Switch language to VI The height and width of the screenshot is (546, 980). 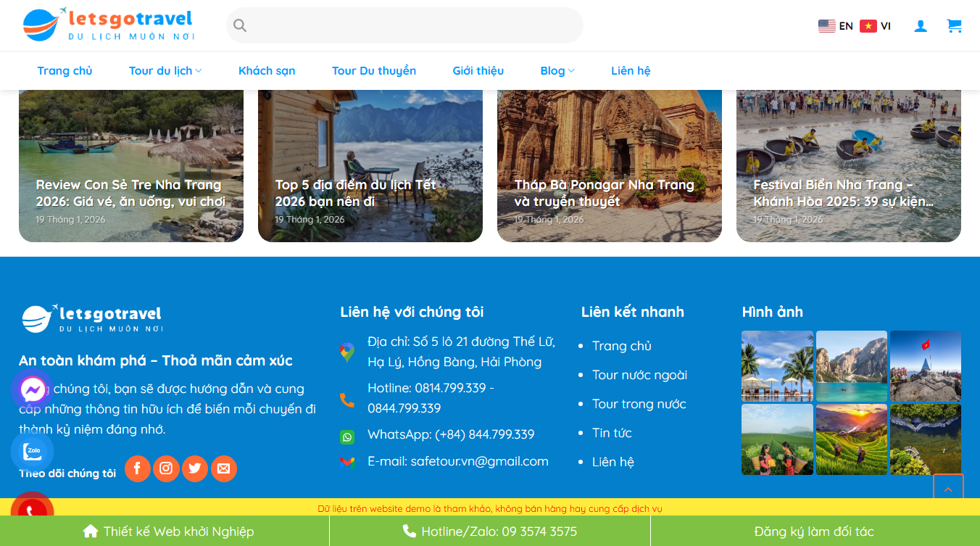coord(876,25)
